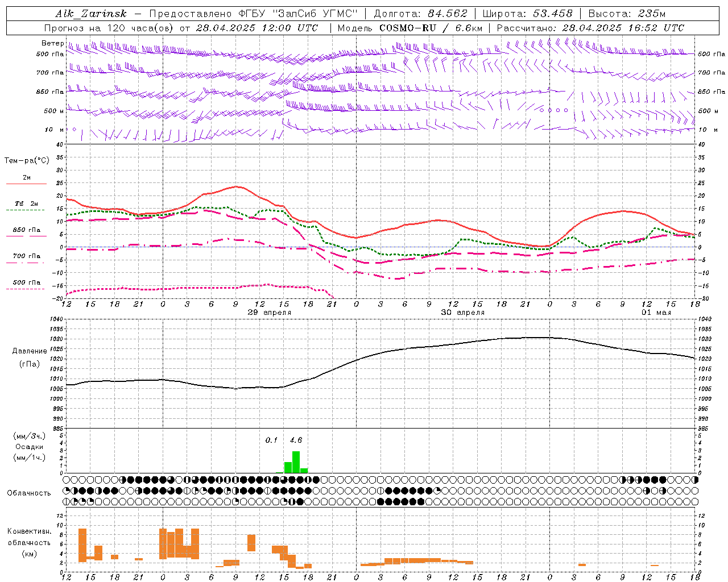Click the (мм/3ч.) units label
Viewport: 728px width, 582px height.
click(29, 436)
